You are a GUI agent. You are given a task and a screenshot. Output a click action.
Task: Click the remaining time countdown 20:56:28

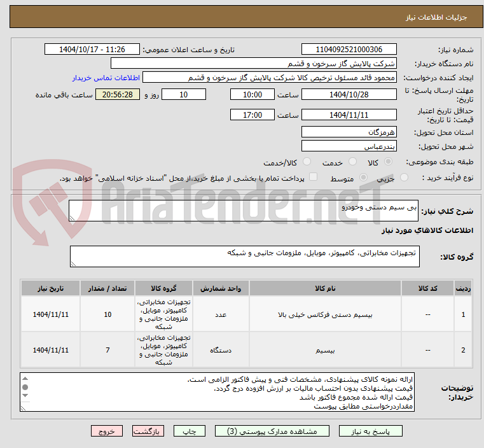[118, 94]
